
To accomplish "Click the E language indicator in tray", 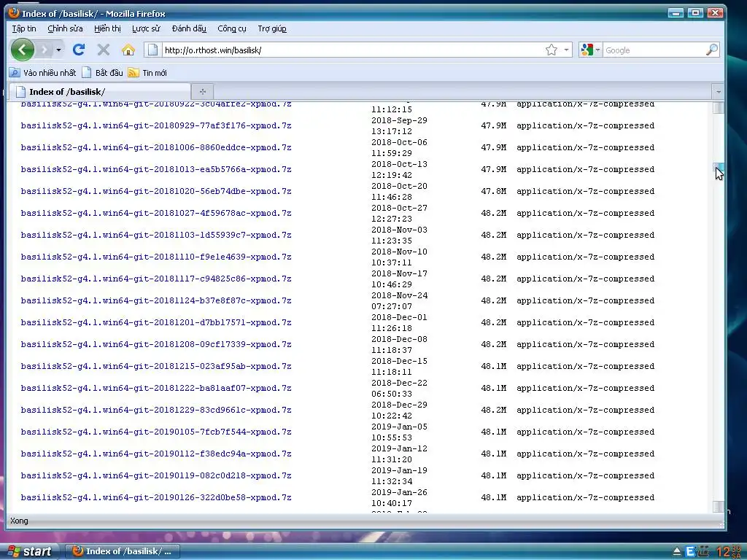I will [x=689, y=552].
